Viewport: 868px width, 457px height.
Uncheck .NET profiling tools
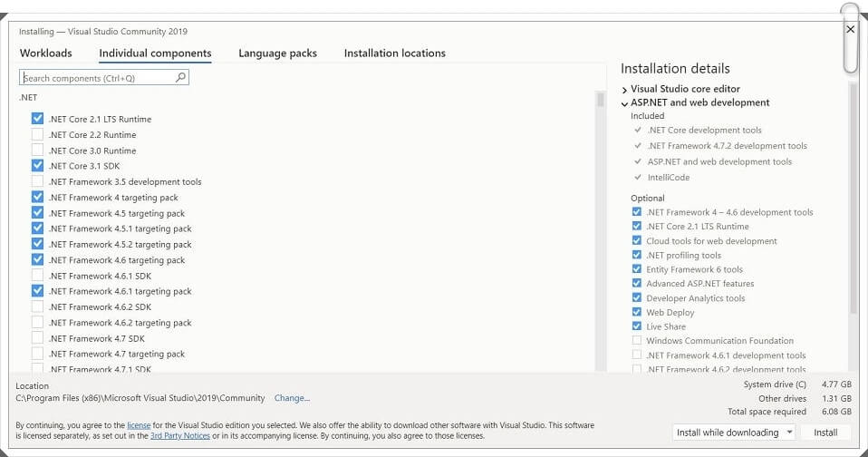point(637,255)
